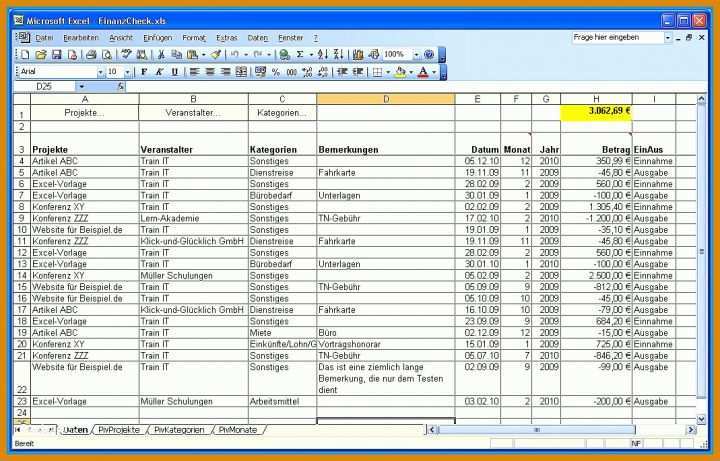The height and width of the screenshot is (461, 720).
Task: Toggle underline formatting (U)
Action: pyautogui.click(x=174, y=72)
